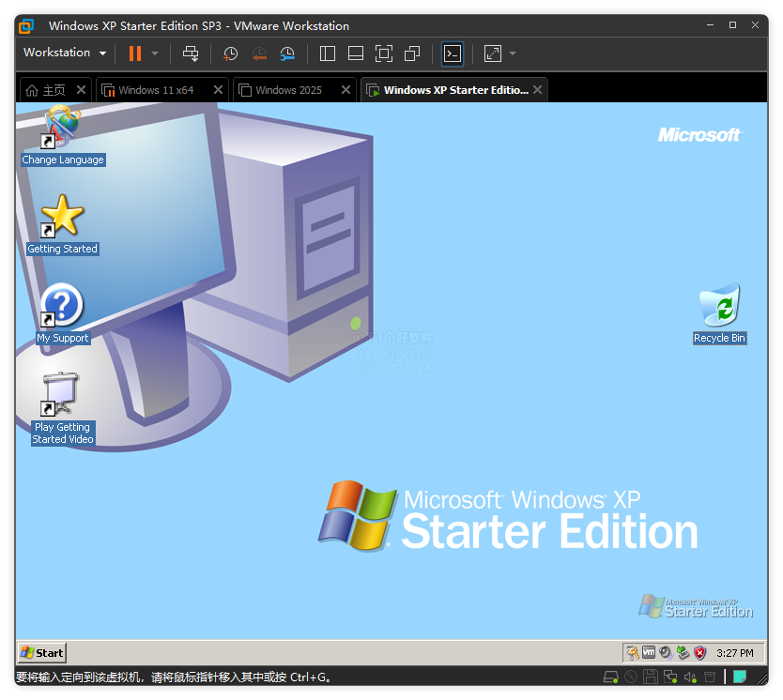Toggle the thumbnail bar view
Image resolution: width=783 pixels, height=700 pixels.
coord(356,53)
